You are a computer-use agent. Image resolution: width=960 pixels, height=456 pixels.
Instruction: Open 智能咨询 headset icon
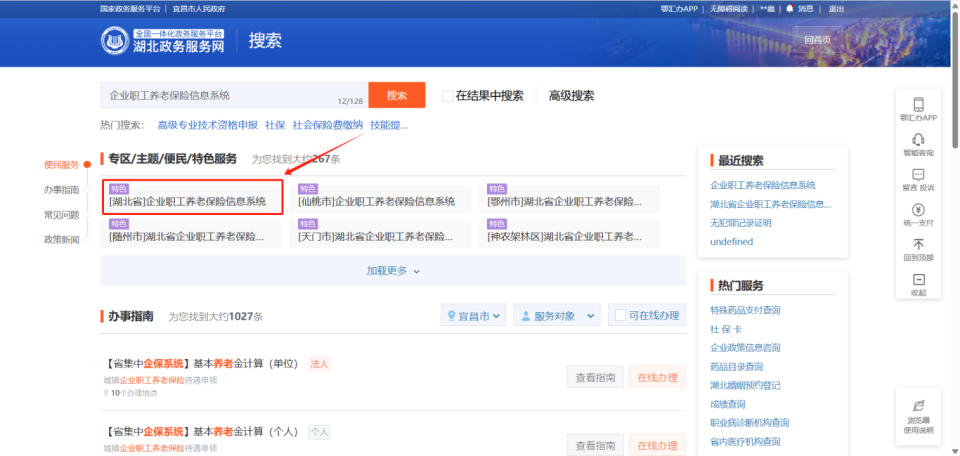click(x=918, y=139)
